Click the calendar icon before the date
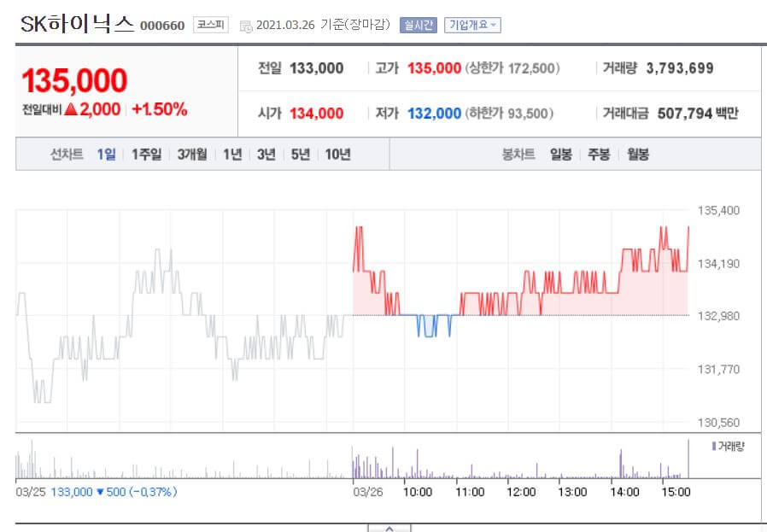The image size is (767, 532). coord(245,26)
